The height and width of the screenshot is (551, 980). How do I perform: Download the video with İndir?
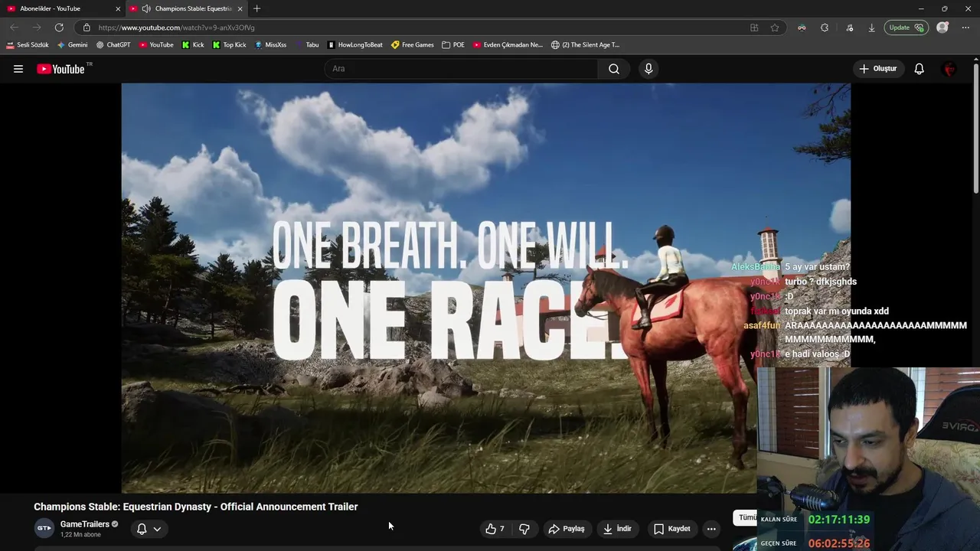coord(617,529)
